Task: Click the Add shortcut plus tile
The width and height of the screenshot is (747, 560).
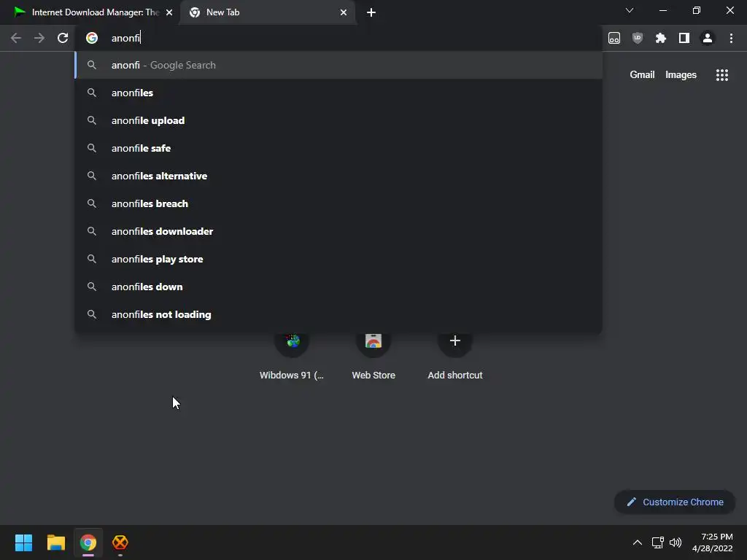Action: 455,357
